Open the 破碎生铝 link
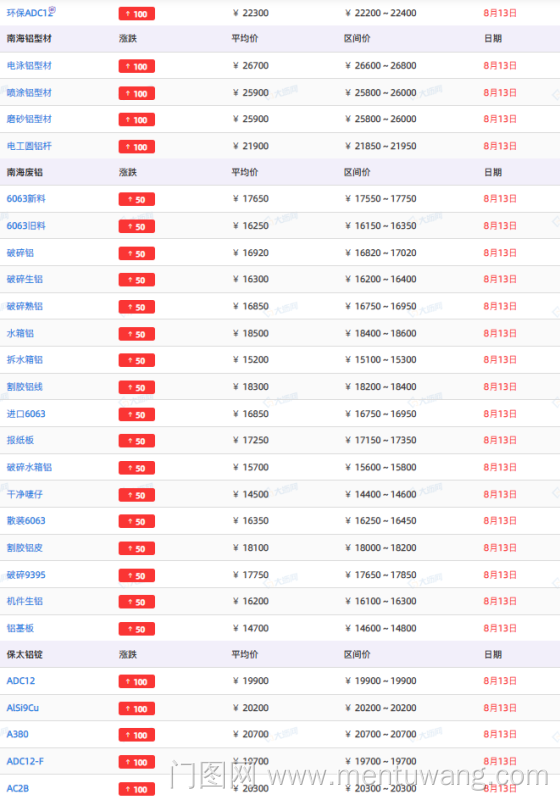 point(24,279)
